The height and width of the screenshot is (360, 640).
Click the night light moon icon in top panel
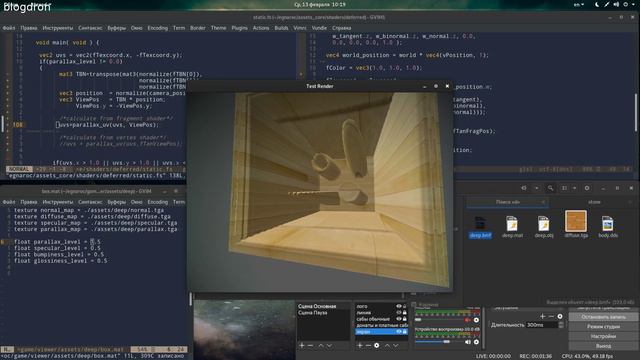597,4
